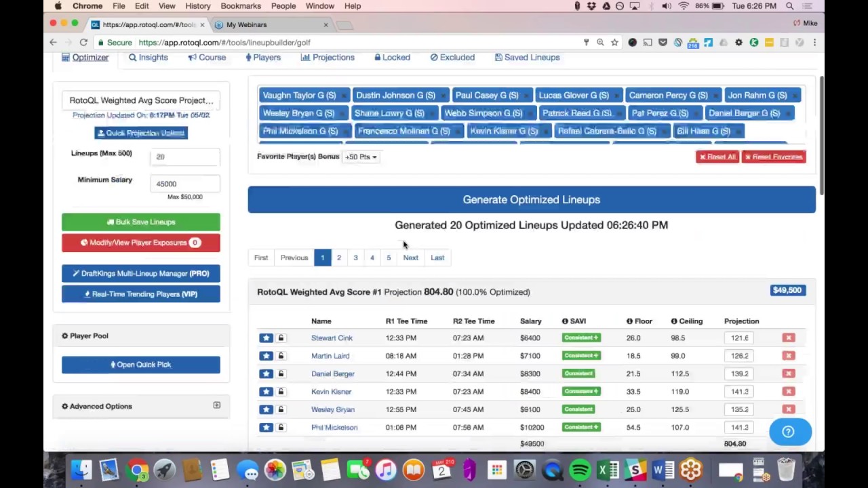
Task: Open Favorite Player Bonus +50 Pts dropdown
Action: [x=361, y=157]
